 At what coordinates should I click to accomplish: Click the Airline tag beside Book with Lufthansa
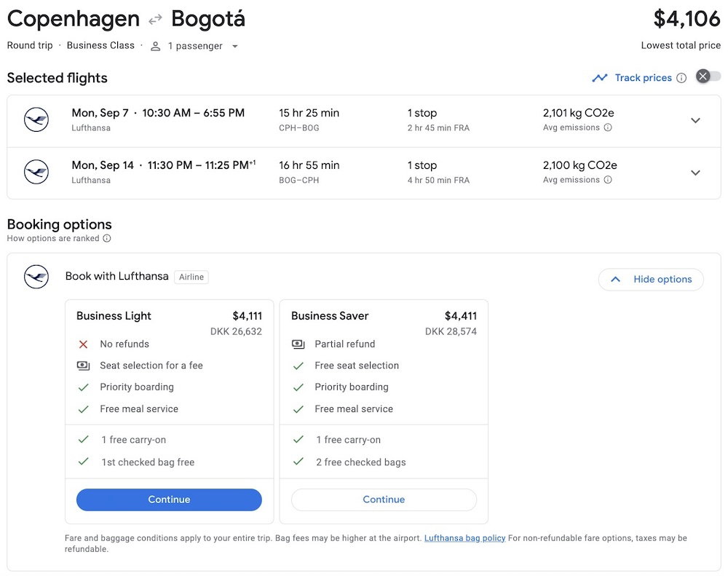point(191,277)
